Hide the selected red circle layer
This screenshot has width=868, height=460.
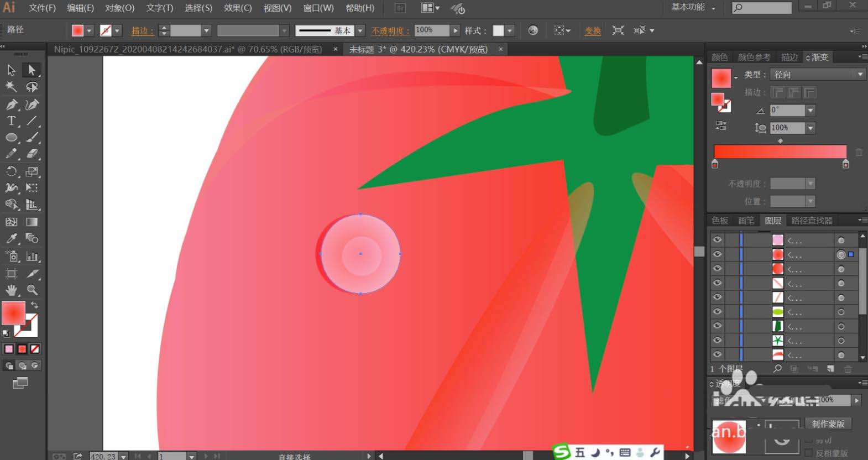click(x=717, y=254)
